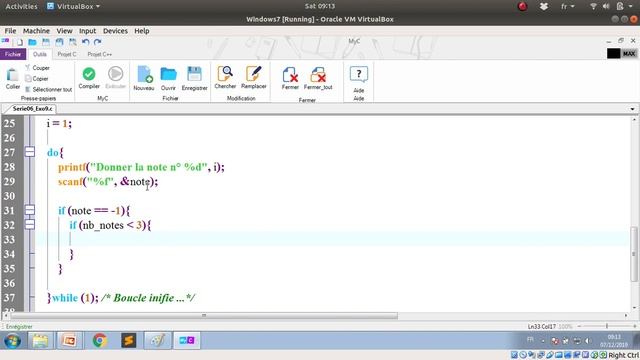Click the Activities button

point(21,6)
